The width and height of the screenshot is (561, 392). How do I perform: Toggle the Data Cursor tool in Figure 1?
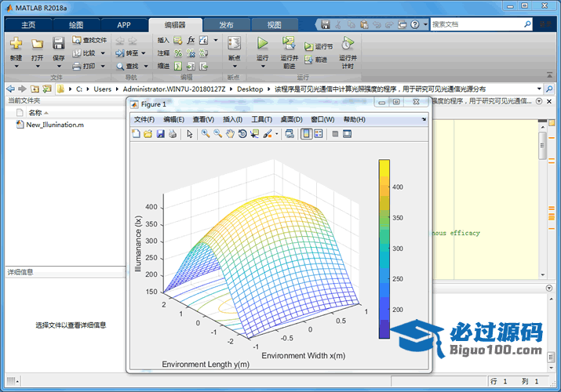[255, 134]
